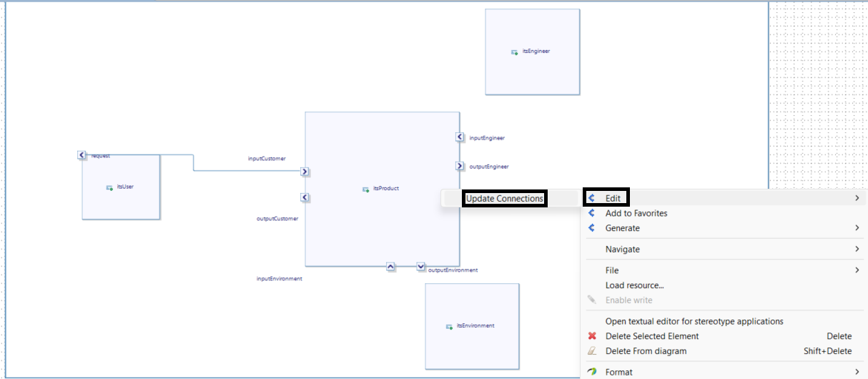Image resolution: width=868 pixels, height=379 pixels.
Task: Select the inputCustomer port on itsProduct
Action: click(305, 172)
